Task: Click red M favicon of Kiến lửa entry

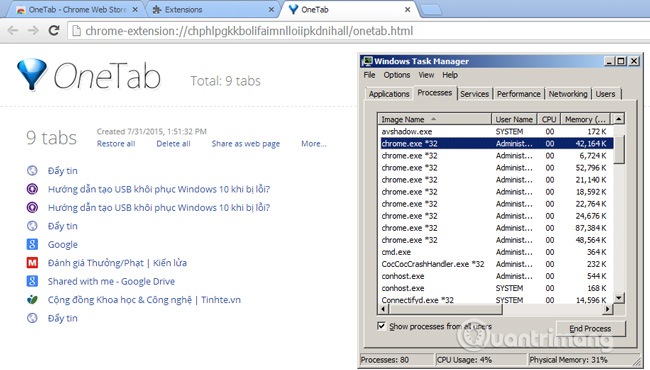Action: click(32, 263)
